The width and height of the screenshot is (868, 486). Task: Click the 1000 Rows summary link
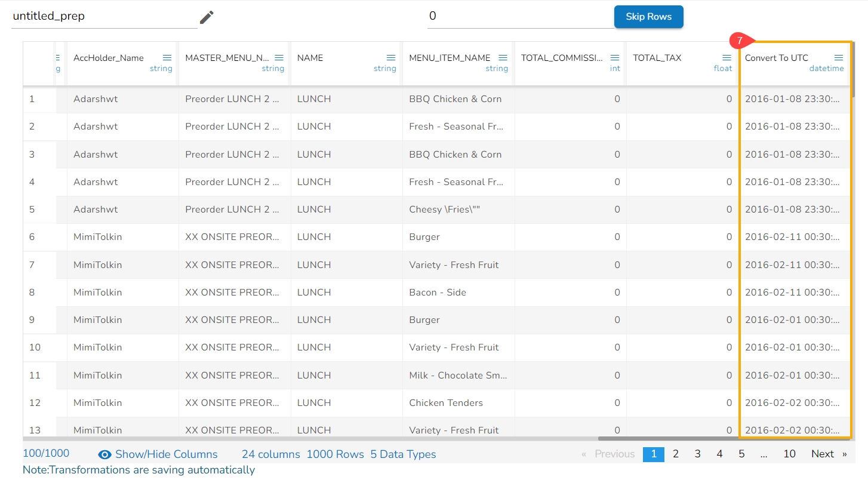pos(335,454)
